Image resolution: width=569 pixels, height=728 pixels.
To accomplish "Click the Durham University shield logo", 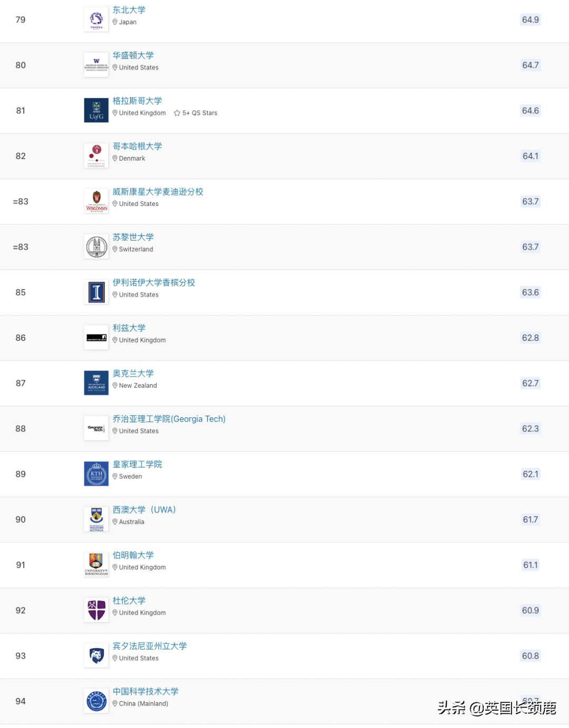I will point(96,611).
